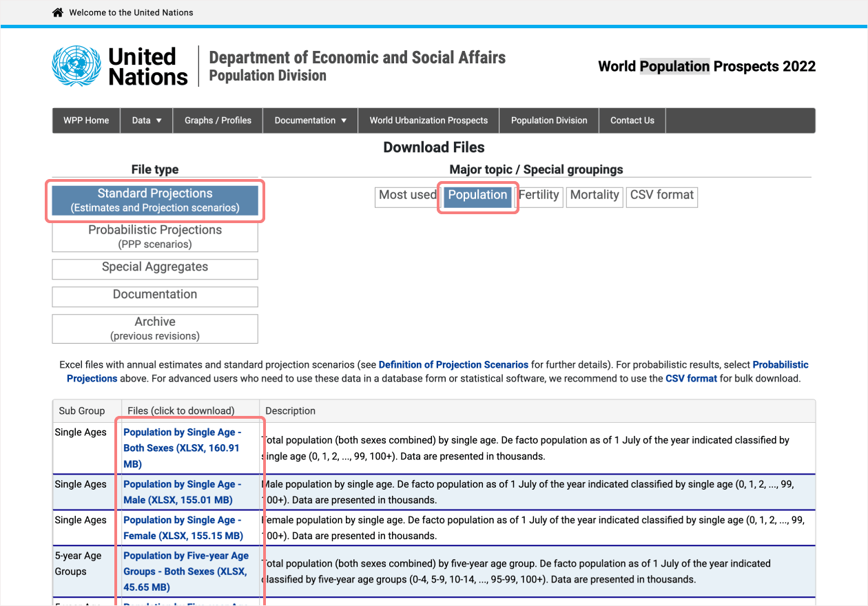Viewport: 868px width, 606px height.
Task: Switch to Fertility topic tab
Action: (x=539, y=196)
